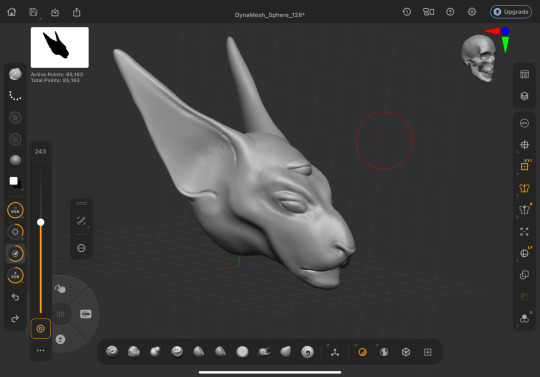The height and width of the screenshot is (377, 540).
Task: Select the lumpy clay brush, second in bar
Action: (x=134, y=352)
